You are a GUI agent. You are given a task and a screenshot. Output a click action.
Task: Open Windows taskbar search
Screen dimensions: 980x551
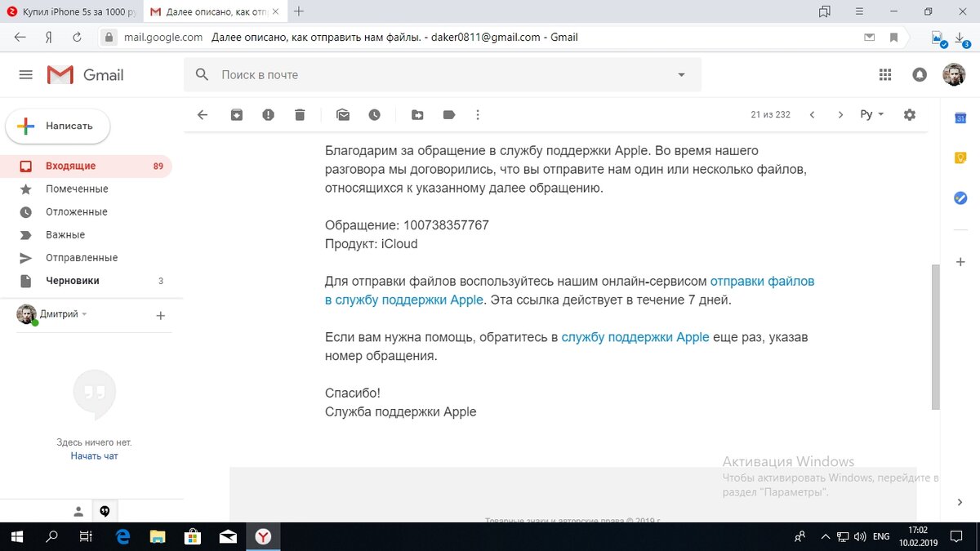(51, 536)
